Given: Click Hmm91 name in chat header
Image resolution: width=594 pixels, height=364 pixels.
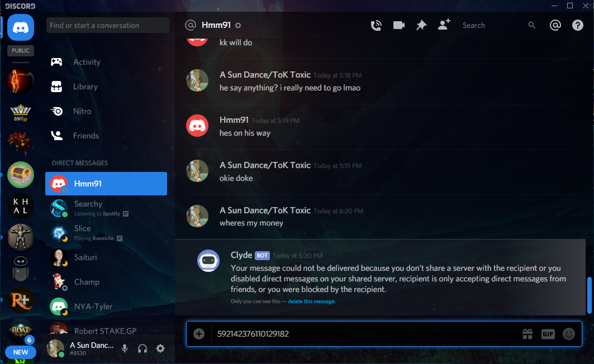Looking at the screenshot, I should click(x=216, y=25).
